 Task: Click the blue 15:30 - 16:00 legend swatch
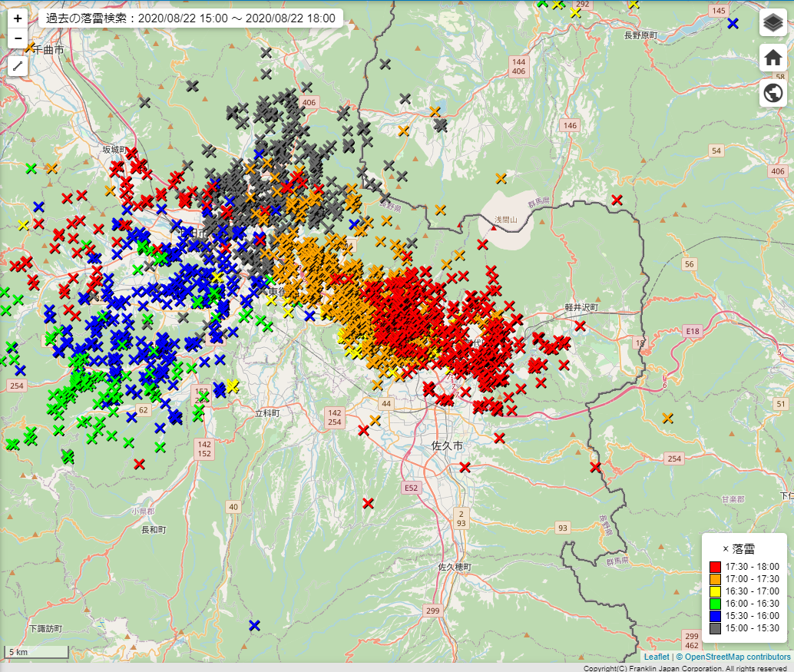point(715,616)
